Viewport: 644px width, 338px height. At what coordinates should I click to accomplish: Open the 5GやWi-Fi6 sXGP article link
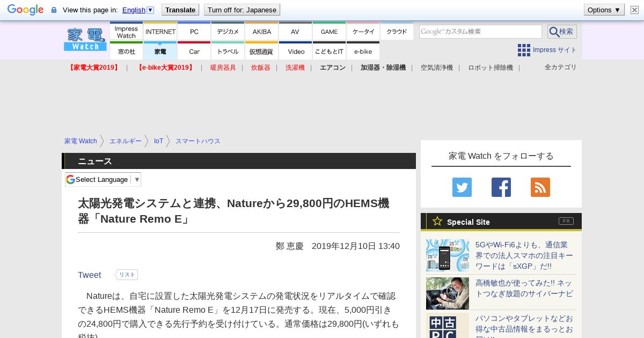[x=524, y=255]
